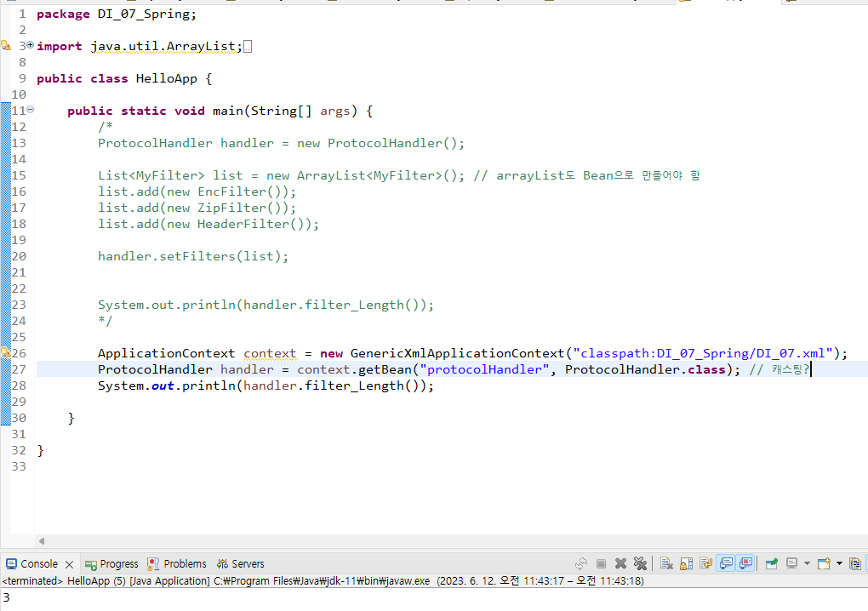Click "java.util.ArrayList" in the import line
Image resolution: width=868 pixels, height=611 pixels.
click(x=163, y=47)
